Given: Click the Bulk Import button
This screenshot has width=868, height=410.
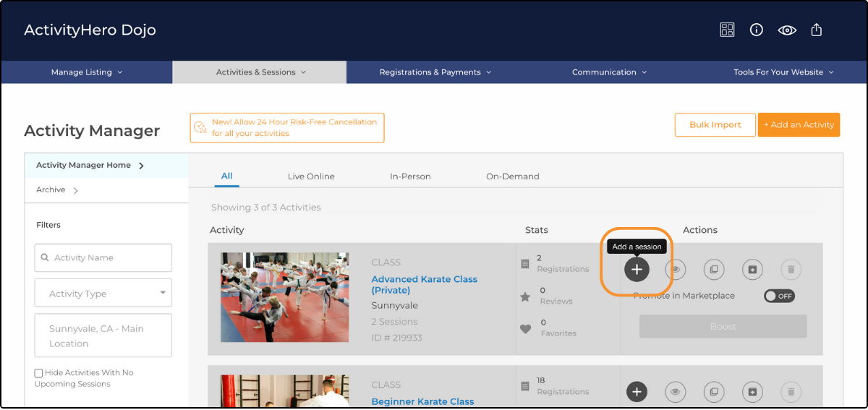Looking at the screenshot, I should click(x=715, y=124).
